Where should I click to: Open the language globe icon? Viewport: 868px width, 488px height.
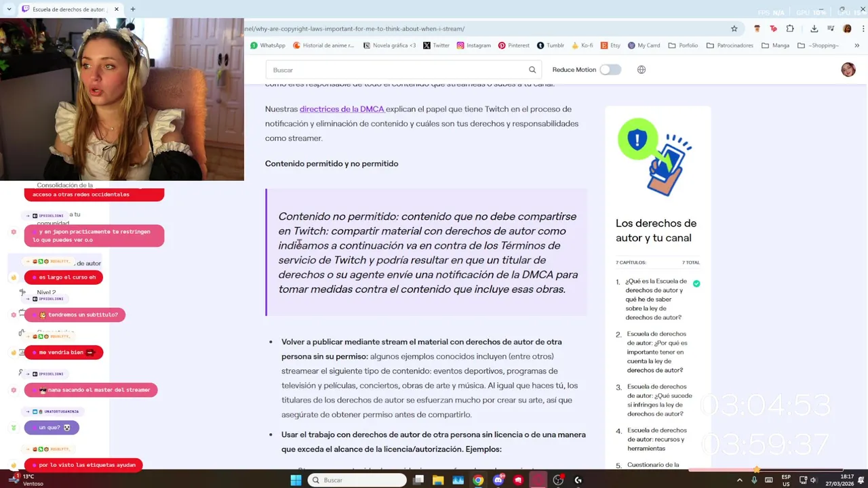(642, 70)
